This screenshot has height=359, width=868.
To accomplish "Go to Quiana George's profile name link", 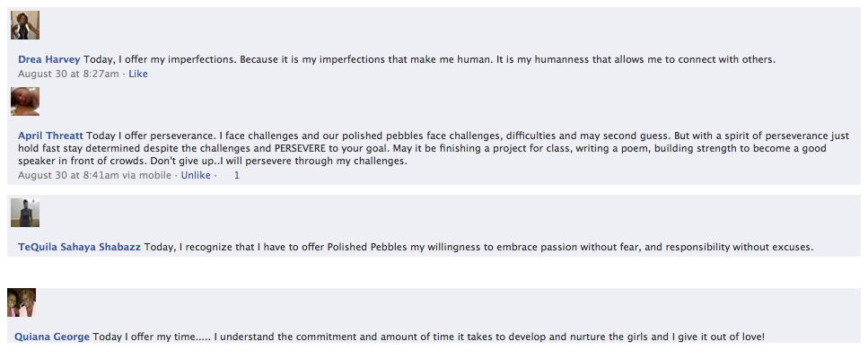I will coord(52,337).
